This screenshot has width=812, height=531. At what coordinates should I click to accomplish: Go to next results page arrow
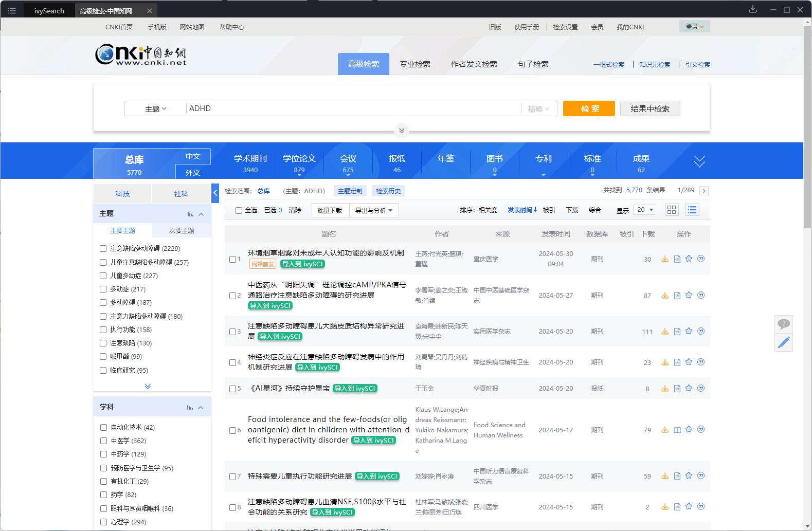[x=704, y=191]
